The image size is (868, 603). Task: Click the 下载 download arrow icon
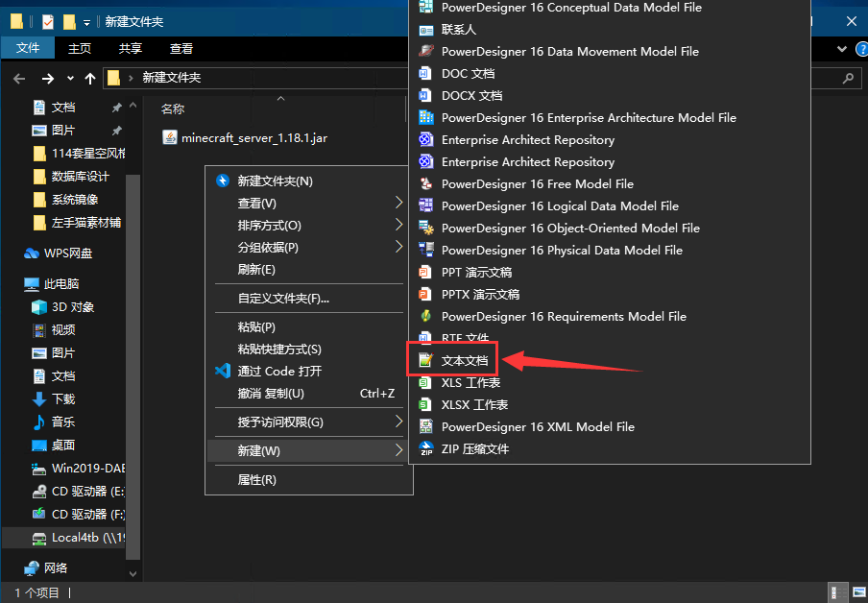(x=39, y=399)
